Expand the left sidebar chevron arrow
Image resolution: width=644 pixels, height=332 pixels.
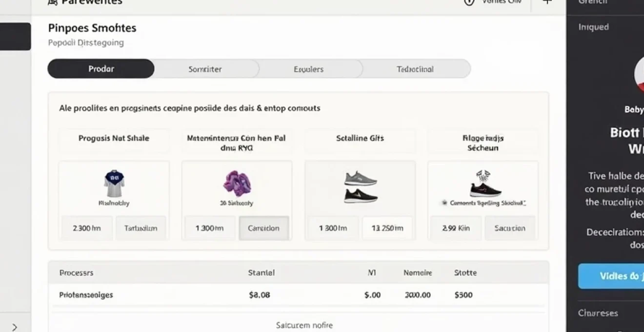pyautogui.click(x=15, y=327)
